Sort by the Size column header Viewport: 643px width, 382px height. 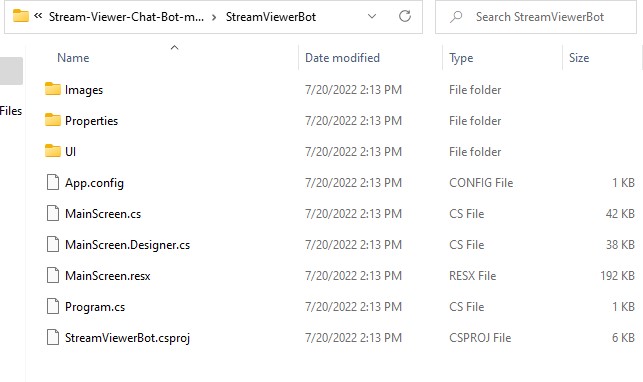point(579,58)
